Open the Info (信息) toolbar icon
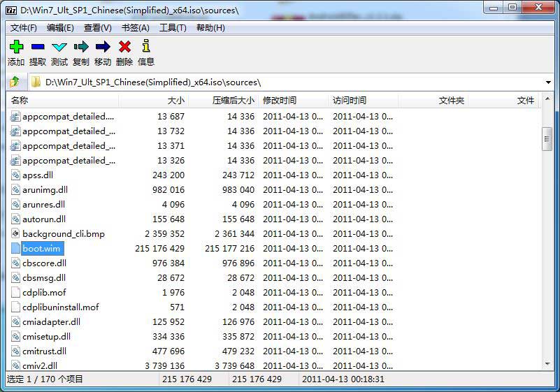 [x=146, y=47]
